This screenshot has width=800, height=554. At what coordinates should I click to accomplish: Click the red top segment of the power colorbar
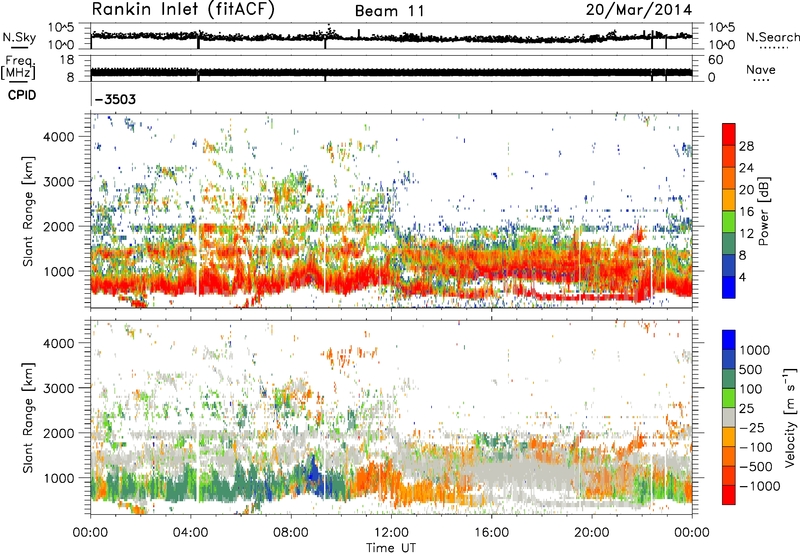[729, 134]
